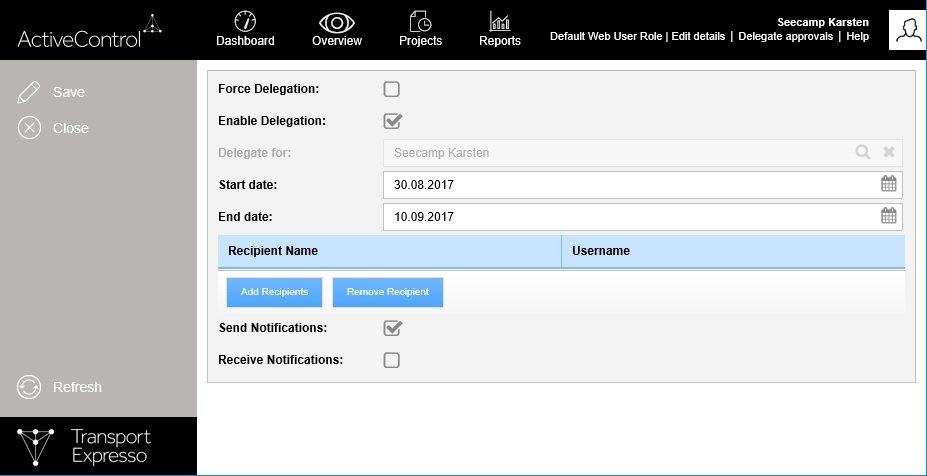Click the search magnifier in Delegate for
The height and width of the screenshot is (476, 927).
click(863, 153)
